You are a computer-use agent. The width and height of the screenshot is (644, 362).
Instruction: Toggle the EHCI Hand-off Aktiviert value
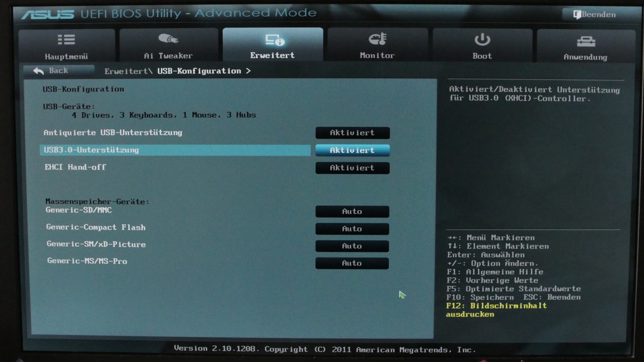click(352, 168)
